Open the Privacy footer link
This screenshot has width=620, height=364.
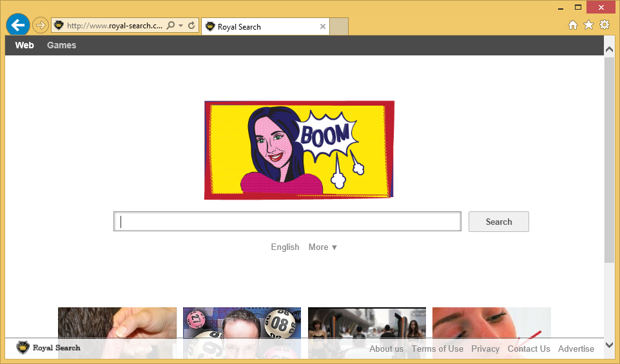coord(485,349)
